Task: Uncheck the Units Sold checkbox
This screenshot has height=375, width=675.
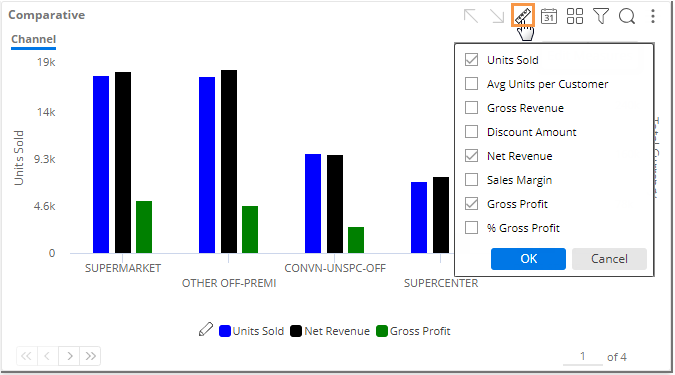Action: (471, 60)
